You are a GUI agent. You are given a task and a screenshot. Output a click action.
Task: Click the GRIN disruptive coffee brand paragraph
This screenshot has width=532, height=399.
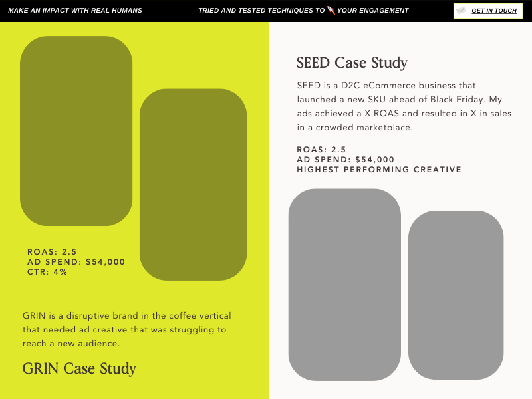click(127, 329)
